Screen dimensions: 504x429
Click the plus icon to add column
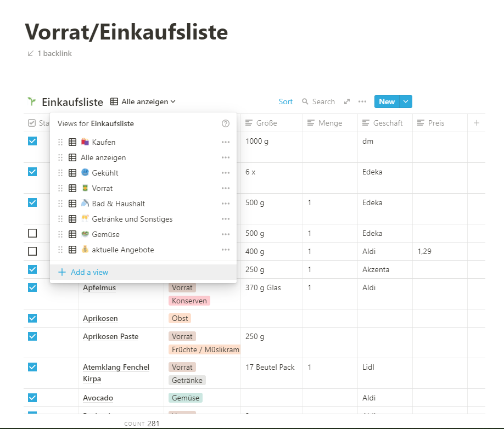(476, 123)
